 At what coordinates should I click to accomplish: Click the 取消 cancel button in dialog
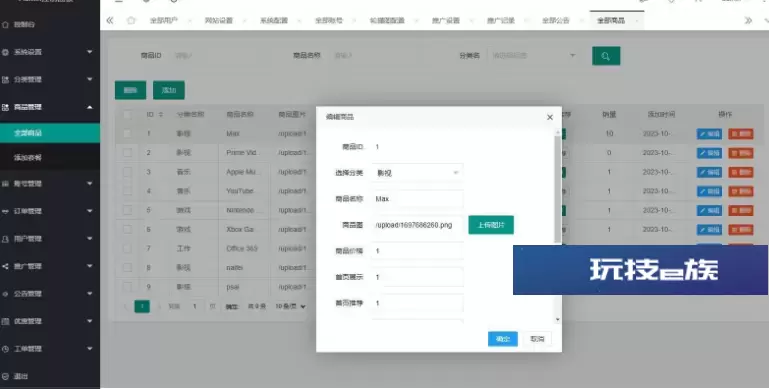(537, 339)
